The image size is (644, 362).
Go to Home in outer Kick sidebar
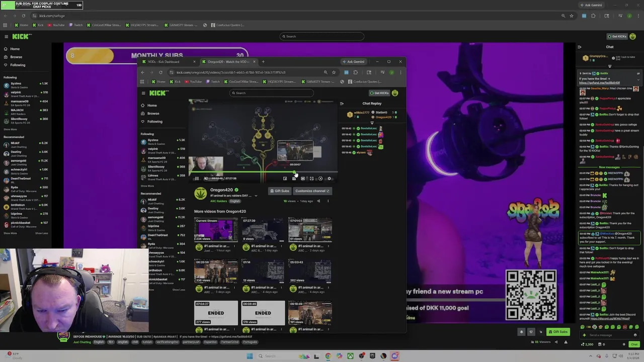(15, 49)
